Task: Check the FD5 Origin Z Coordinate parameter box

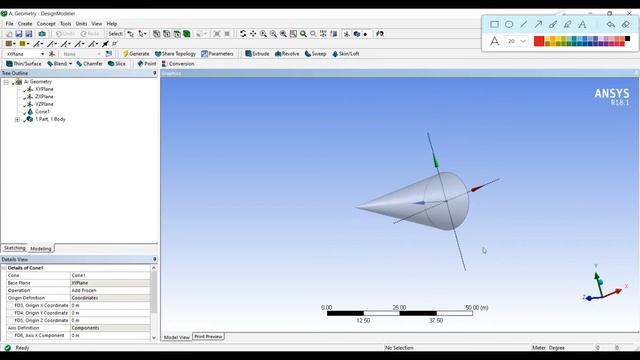Action: (x=11, y=320)
